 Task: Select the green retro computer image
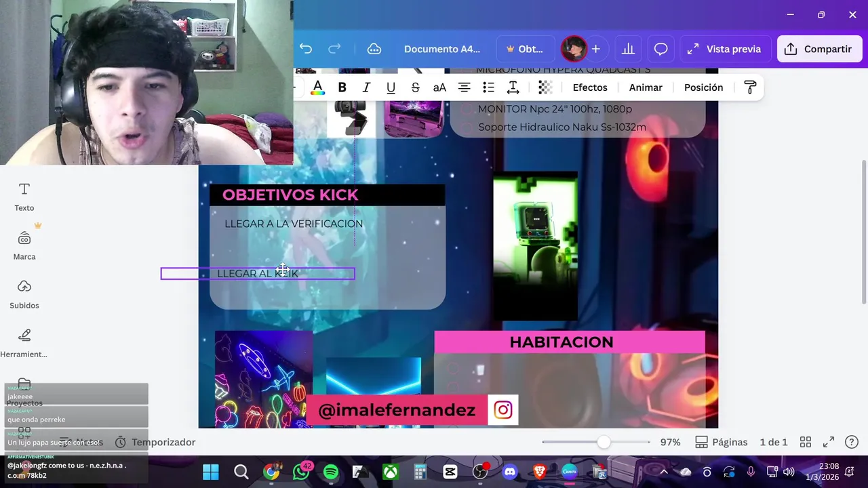(535, 245)
